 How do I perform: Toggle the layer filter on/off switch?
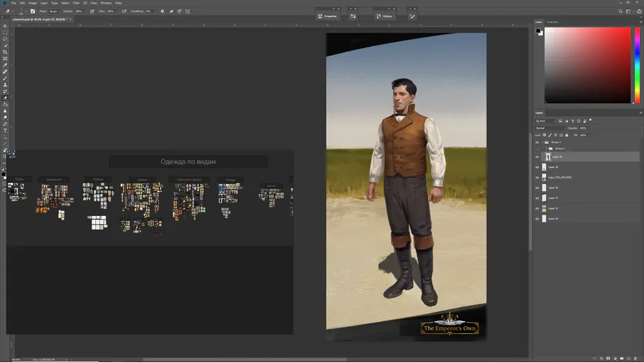(x=590, y=121)
